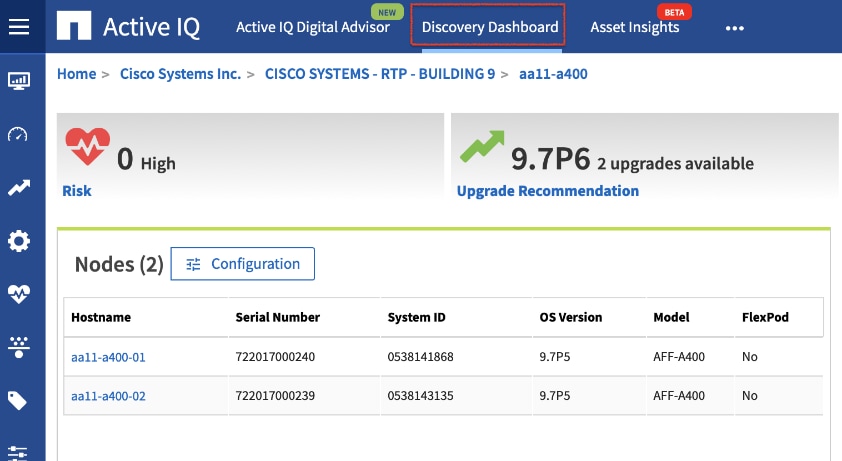Screen dimensions: 842x461
Task: Click the FlexPod column header
Action: [765, 317]
